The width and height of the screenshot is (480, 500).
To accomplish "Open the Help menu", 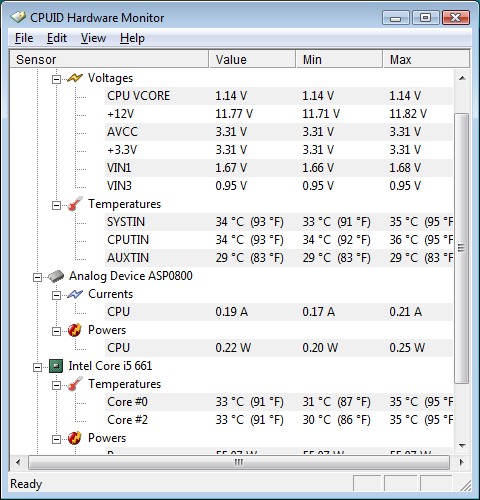I will coord(132,38).
